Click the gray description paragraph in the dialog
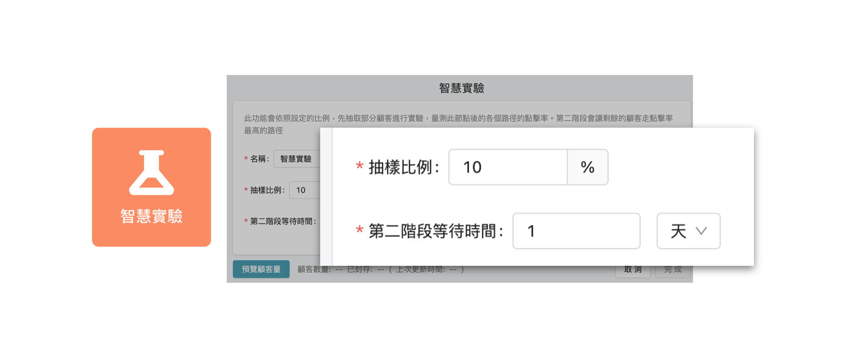The image size is (868, 361). coord(458,119)
